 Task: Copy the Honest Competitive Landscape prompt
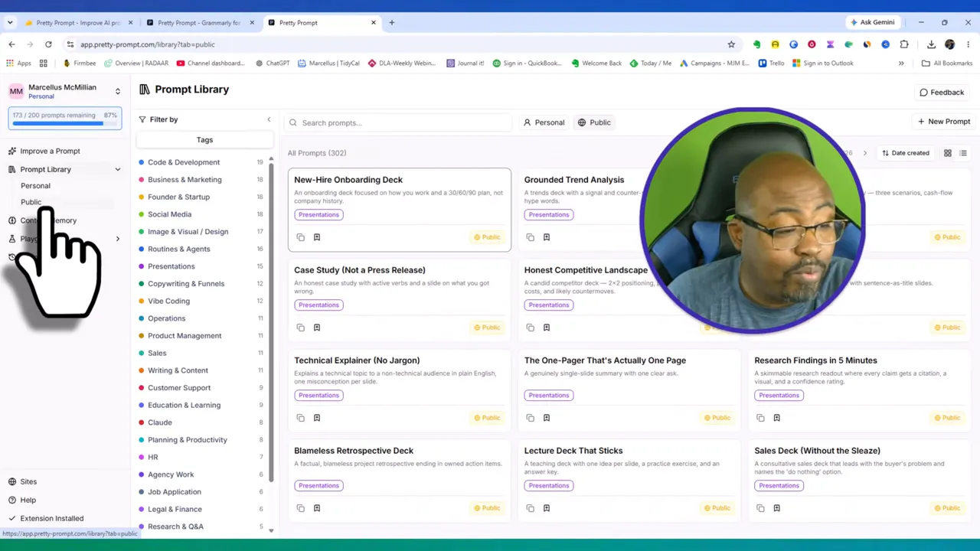530,328
